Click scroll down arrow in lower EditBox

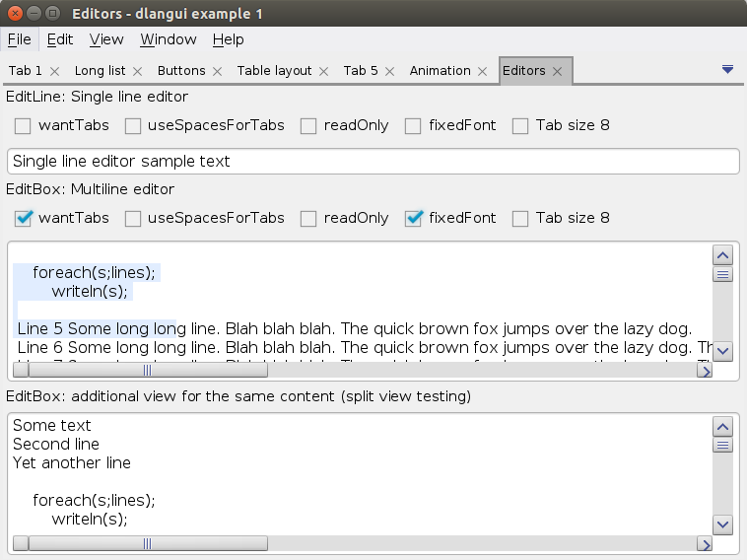pyautogui.click(x=722, y=525)
